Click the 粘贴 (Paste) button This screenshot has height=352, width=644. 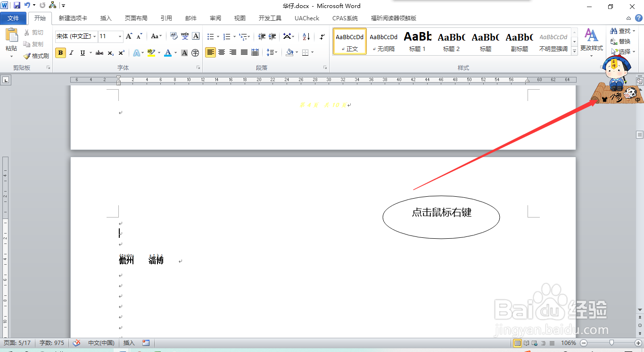click(x=11, y=40)
